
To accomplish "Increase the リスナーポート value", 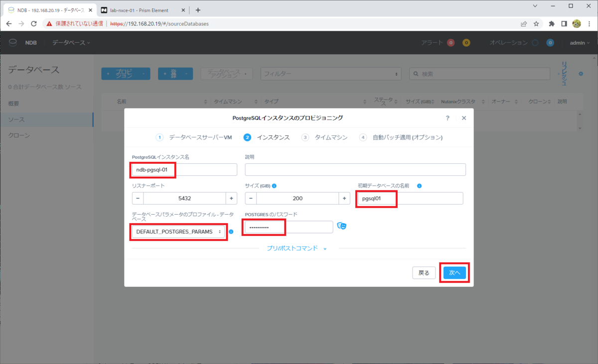I will click(x=231, y=198).
